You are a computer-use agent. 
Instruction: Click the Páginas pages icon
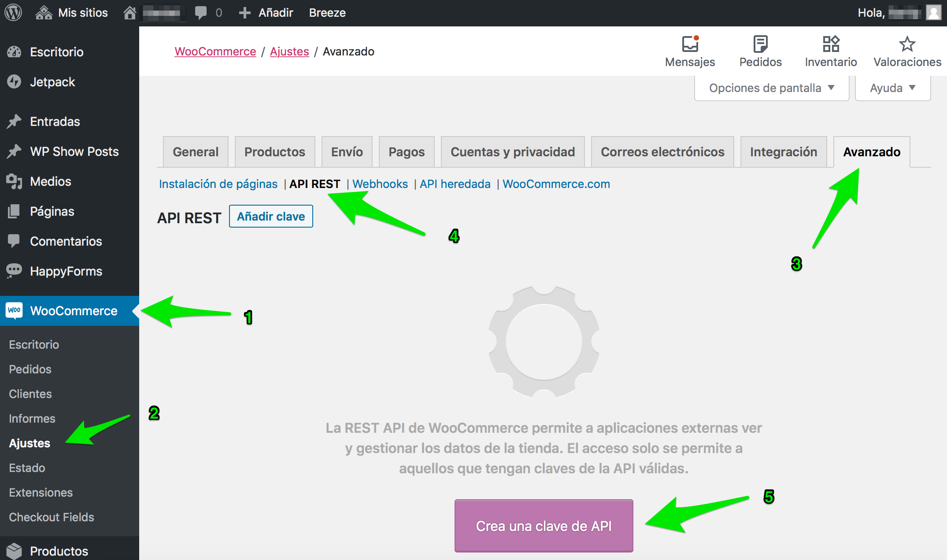14,211
